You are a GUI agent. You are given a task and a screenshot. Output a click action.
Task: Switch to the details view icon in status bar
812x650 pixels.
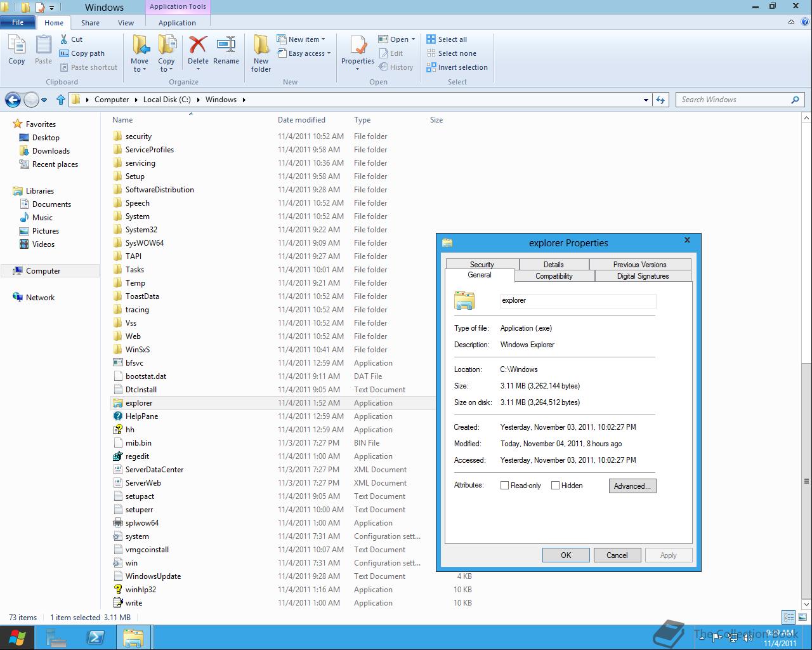coord(789,618)
